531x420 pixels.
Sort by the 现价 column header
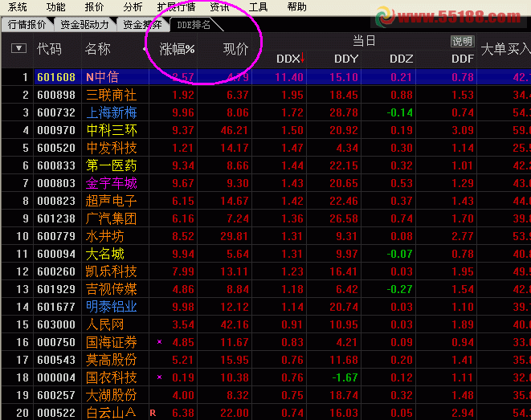pyautogui.click(x=235, y=50)
